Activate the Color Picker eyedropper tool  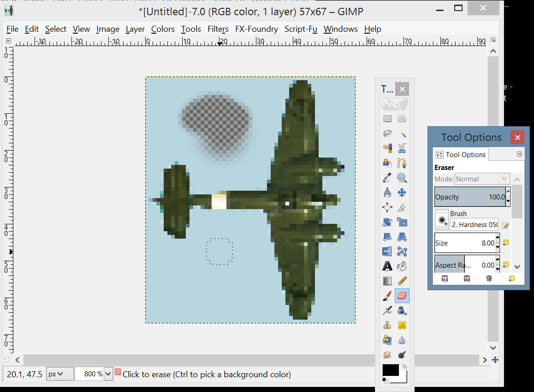387,178
